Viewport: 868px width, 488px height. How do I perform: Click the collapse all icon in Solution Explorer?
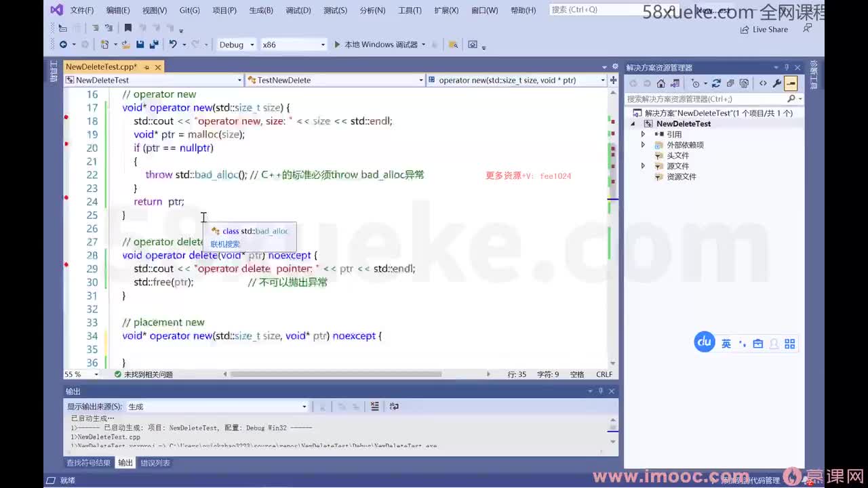pyautogui.click(x=730, y=83)
